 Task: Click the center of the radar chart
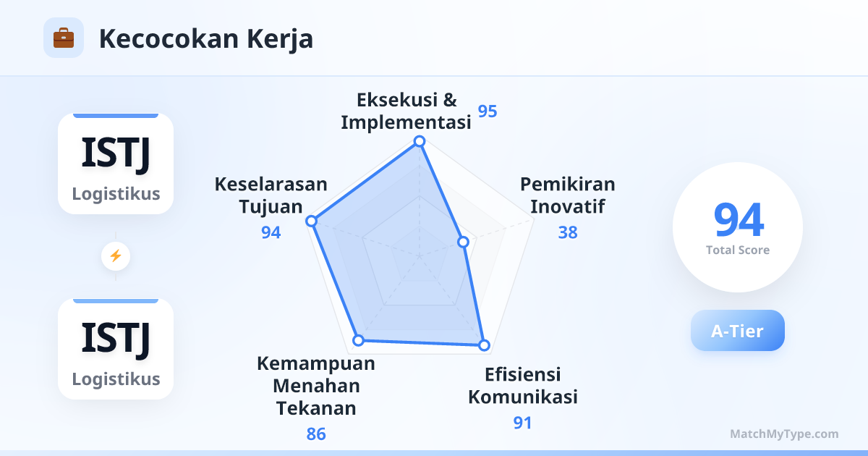click(x=419, y=256)
